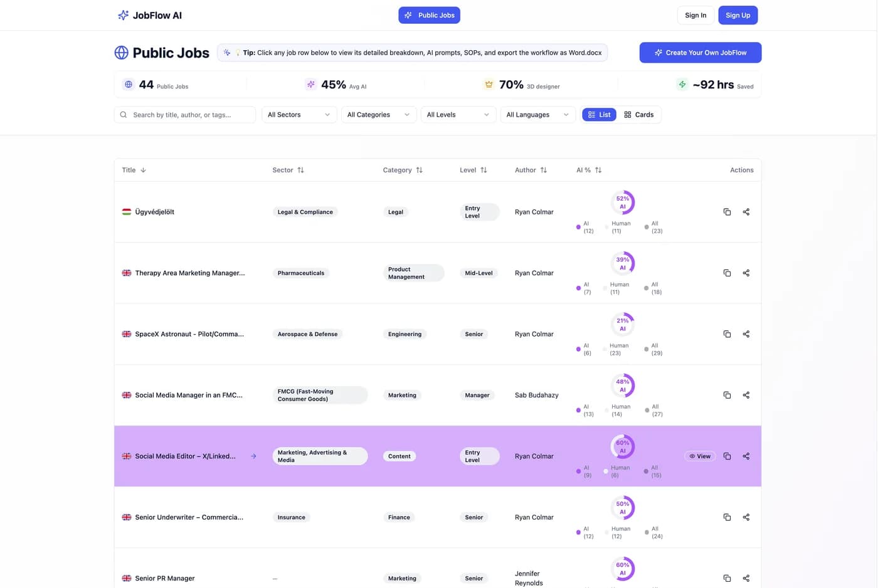
Task: Click the 52% AI ring for Ügyvédjelölt
Action: [x=622, y=202]
